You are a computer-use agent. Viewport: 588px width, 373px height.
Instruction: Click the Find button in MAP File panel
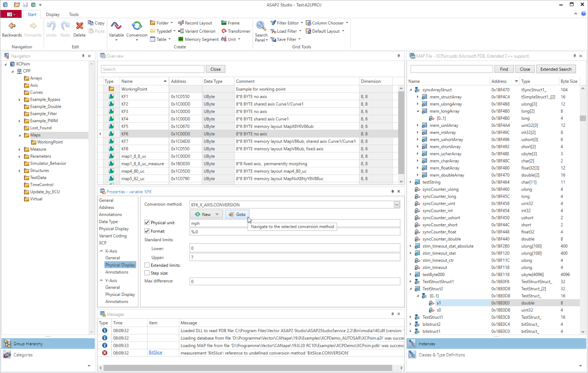[504, 69]
